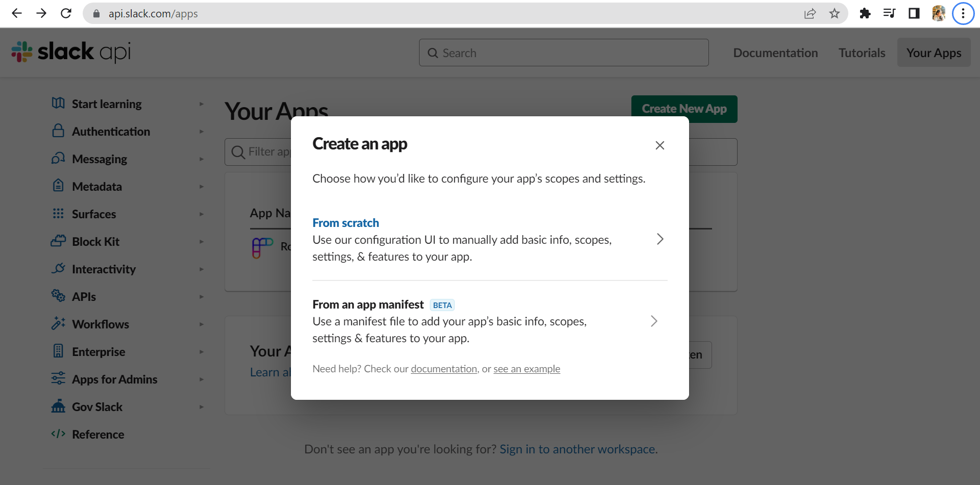Select From an app manifest option
The width and height of the screenshot is (980, 485).
click(x=368, y=304)
